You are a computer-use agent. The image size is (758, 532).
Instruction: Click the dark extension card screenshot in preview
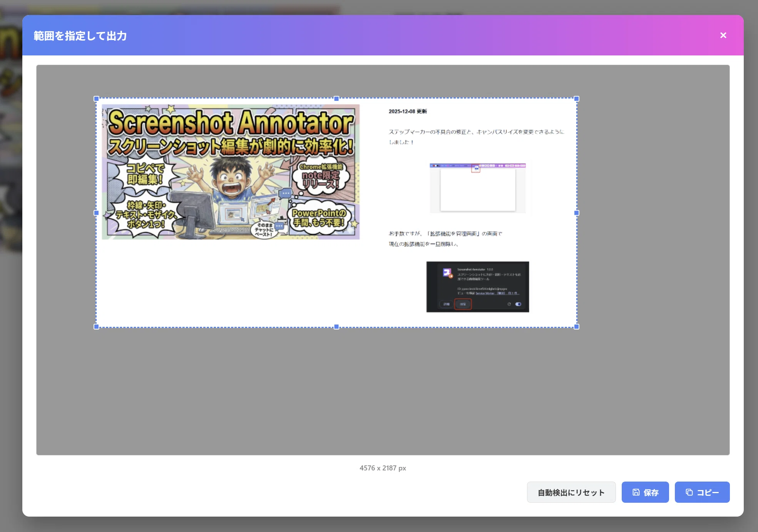pos(478,287)
